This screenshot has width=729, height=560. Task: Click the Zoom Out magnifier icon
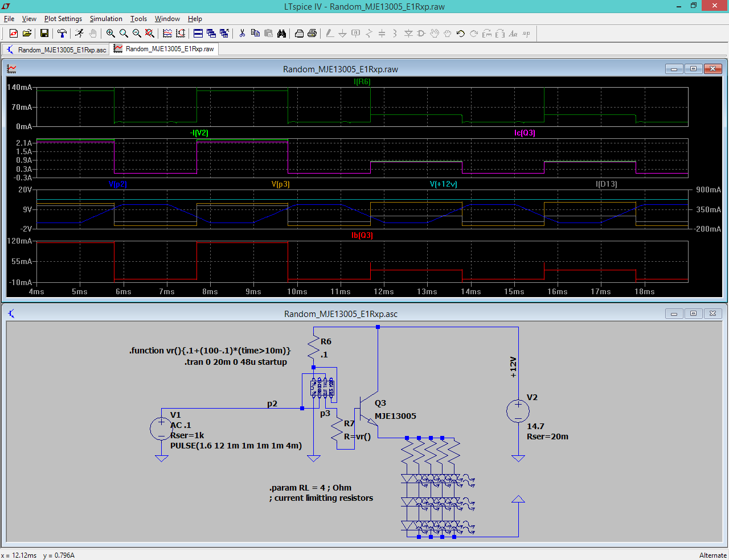click(x=137, y=34)
